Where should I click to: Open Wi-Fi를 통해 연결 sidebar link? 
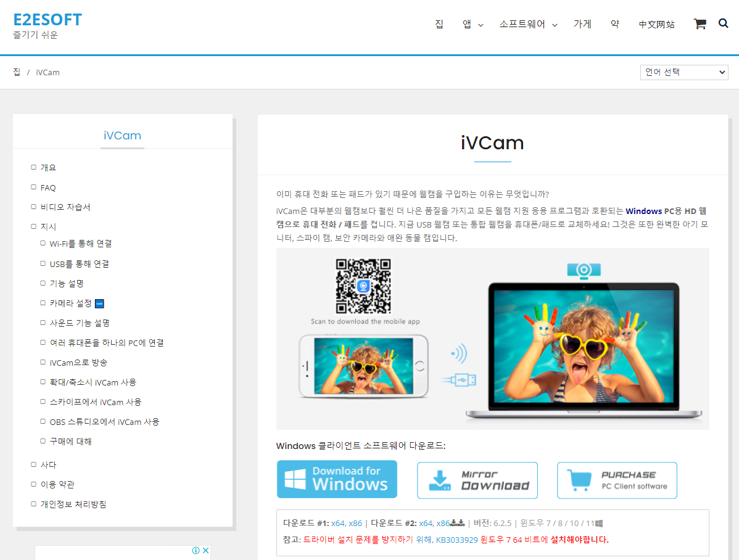(81, 244)
